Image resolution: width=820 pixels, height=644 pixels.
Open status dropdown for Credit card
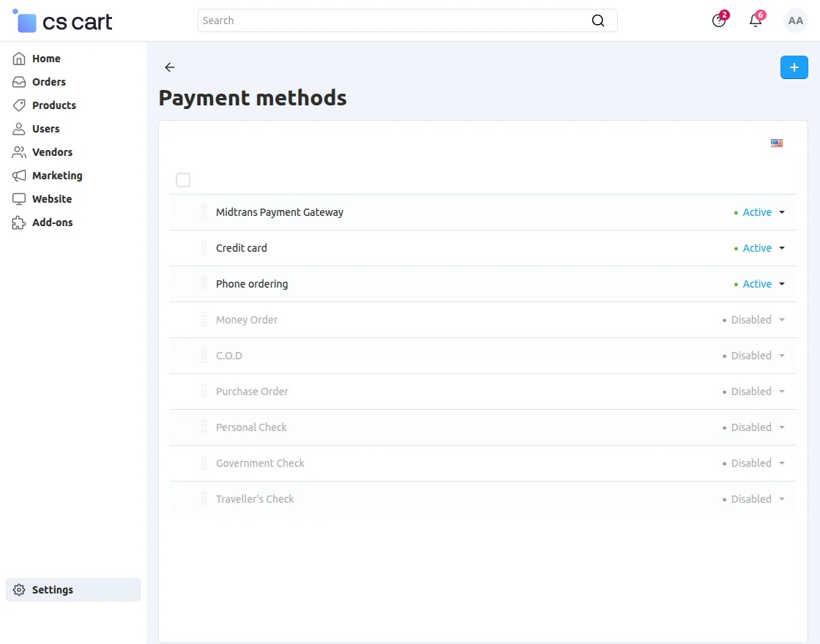point(781,247)
